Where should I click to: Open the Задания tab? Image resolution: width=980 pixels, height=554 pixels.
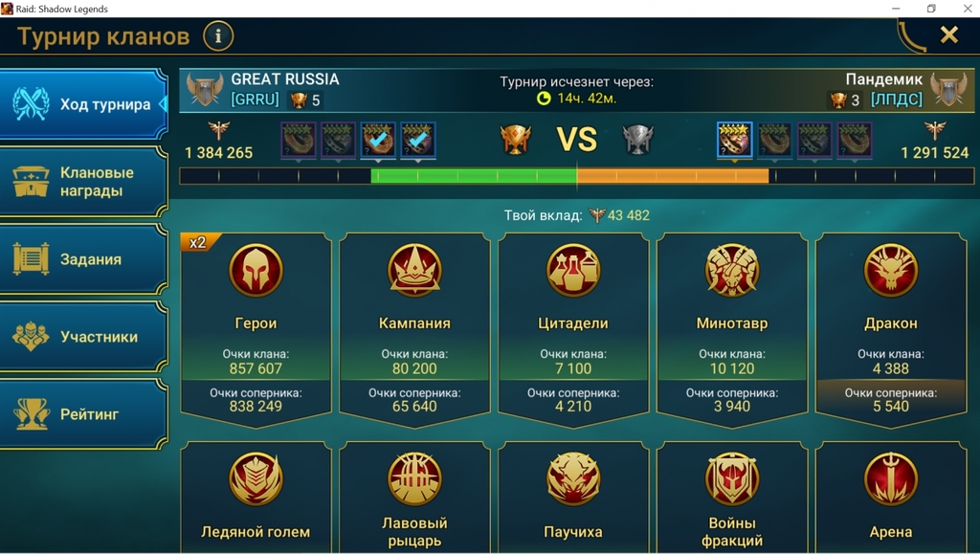click(84, 259)
